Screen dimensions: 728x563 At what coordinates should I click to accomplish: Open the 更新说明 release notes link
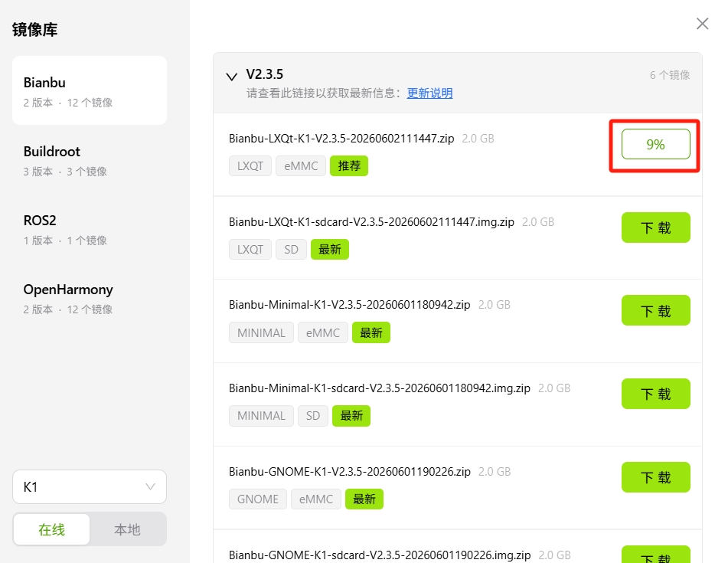(429, 93)
